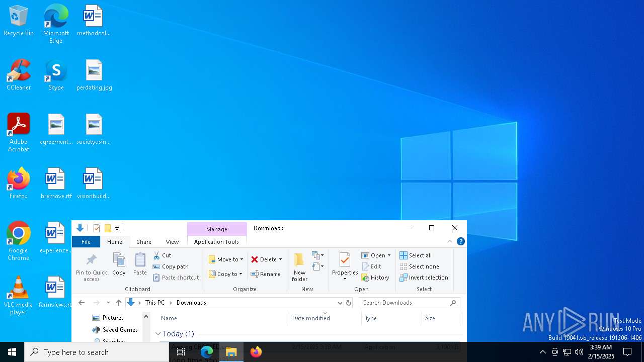Expand the Open button dropdown
The image size is (644, 362).
(389, 255)
